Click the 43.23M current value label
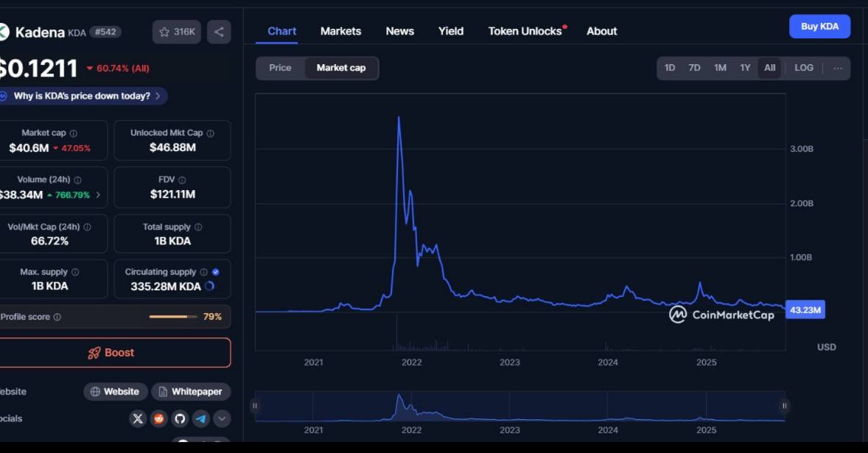868x453 pixels. click(x=805, y=310)
